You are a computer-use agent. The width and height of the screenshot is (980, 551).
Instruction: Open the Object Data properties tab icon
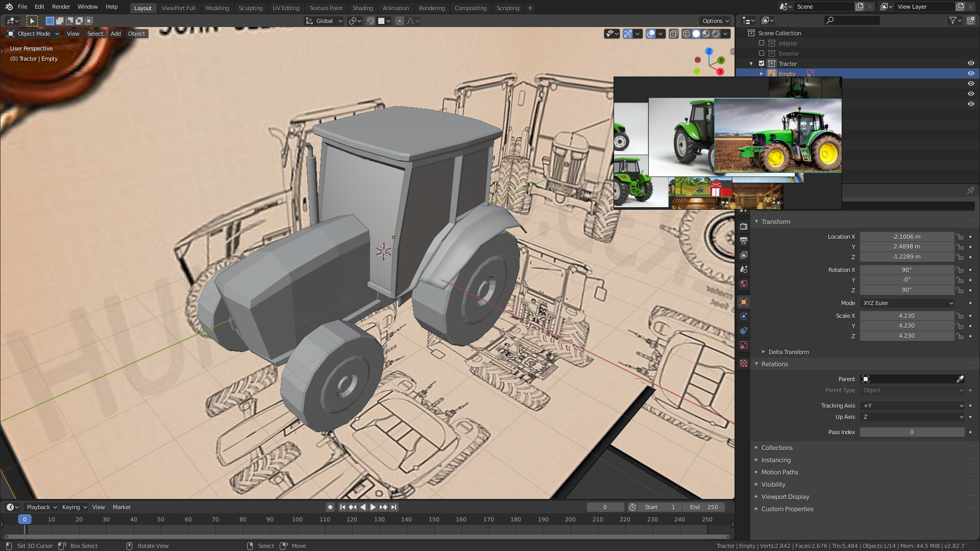pos(744,345)
